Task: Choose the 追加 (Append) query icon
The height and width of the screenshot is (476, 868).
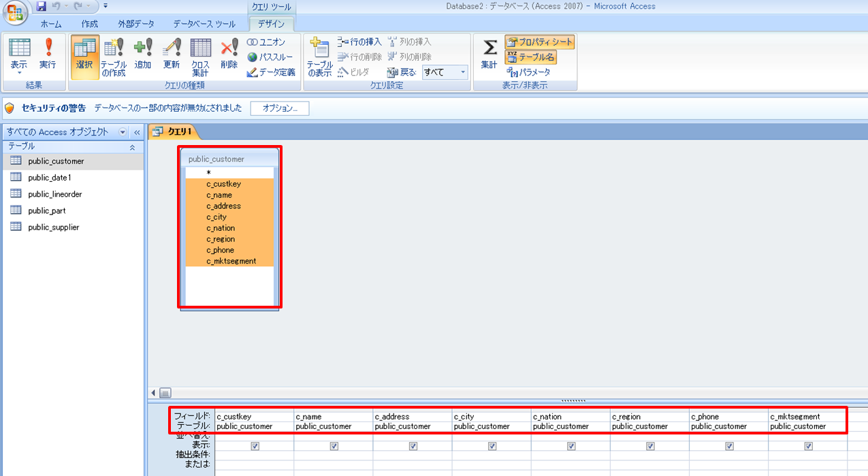Action: pos(143,55)
